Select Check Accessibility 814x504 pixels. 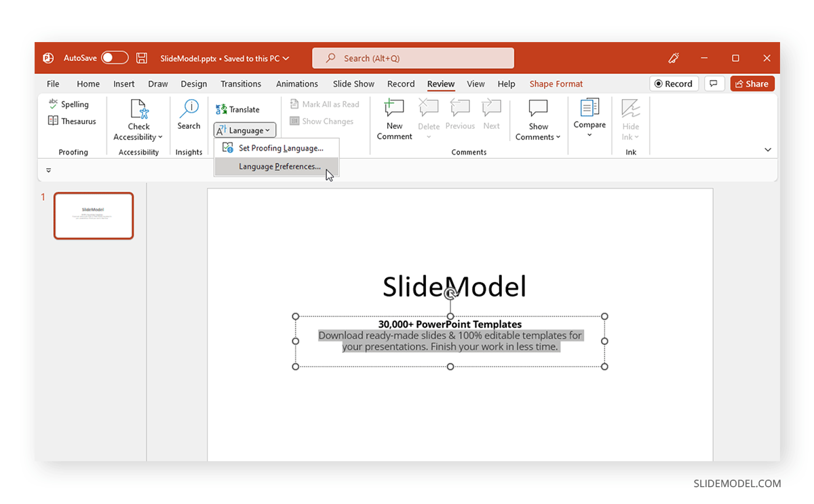[x=138, y=115]
